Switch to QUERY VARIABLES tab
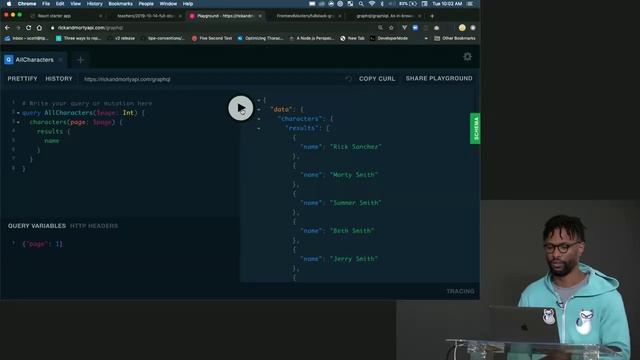640x360 pixels. (37, 226)
